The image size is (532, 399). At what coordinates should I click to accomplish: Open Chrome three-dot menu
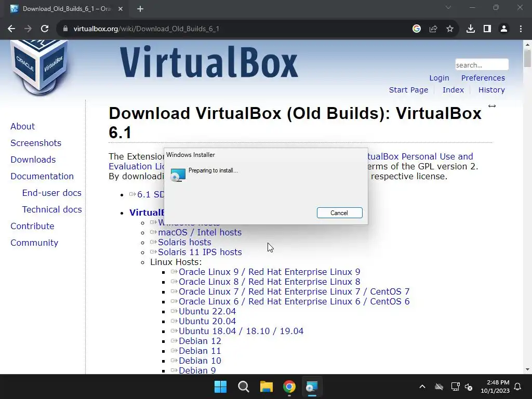521,29
